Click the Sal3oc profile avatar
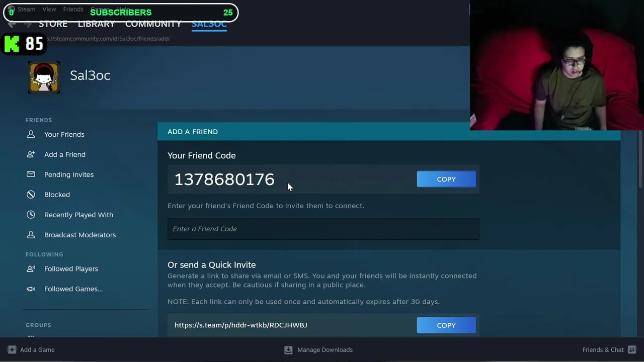 [x=44, y=77]
